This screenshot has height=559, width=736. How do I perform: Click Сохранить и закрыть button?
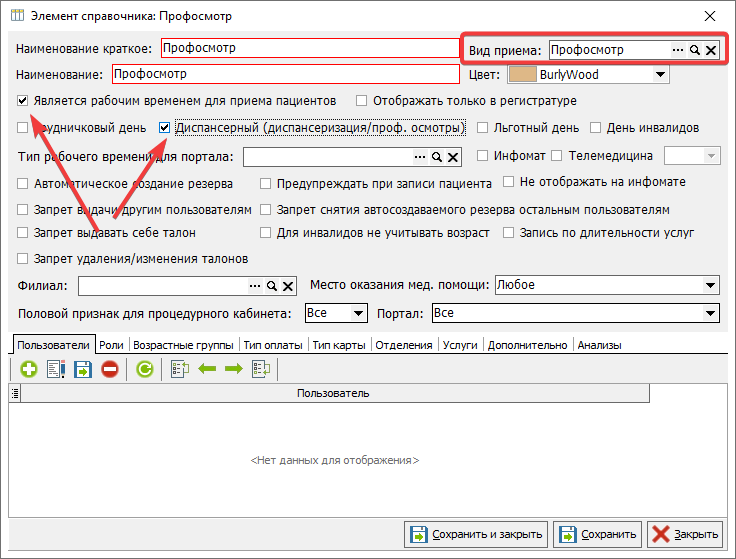click(476, 534)
